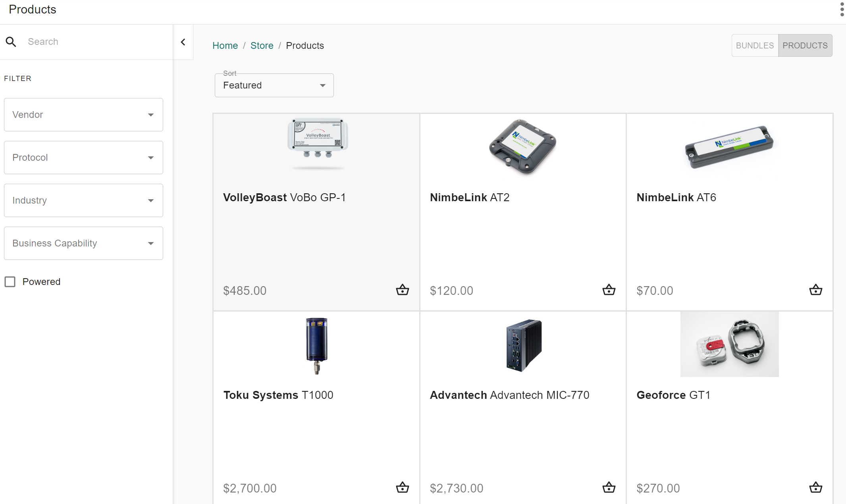Viewport: 846px width, 504px height.
Task: Focus the Search input field
Action: 95,42
